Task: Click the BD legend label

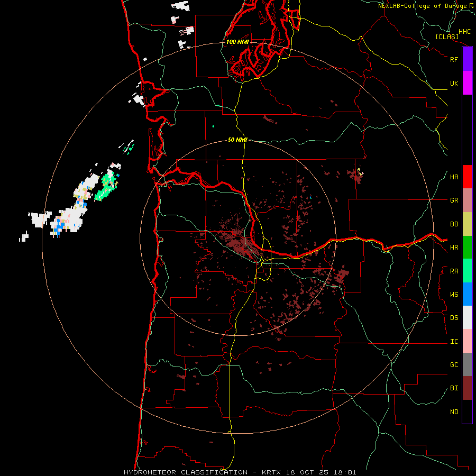Action: pyautogui.click(x=454, y=224)
